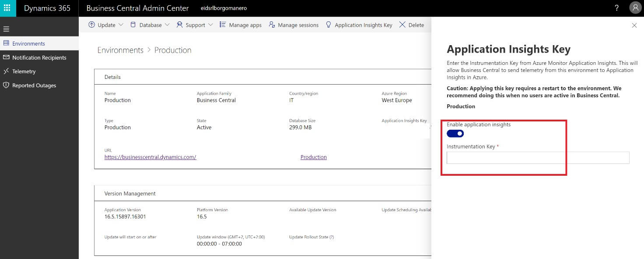
Task: Select the Active state value
Action: click(204, 128)
